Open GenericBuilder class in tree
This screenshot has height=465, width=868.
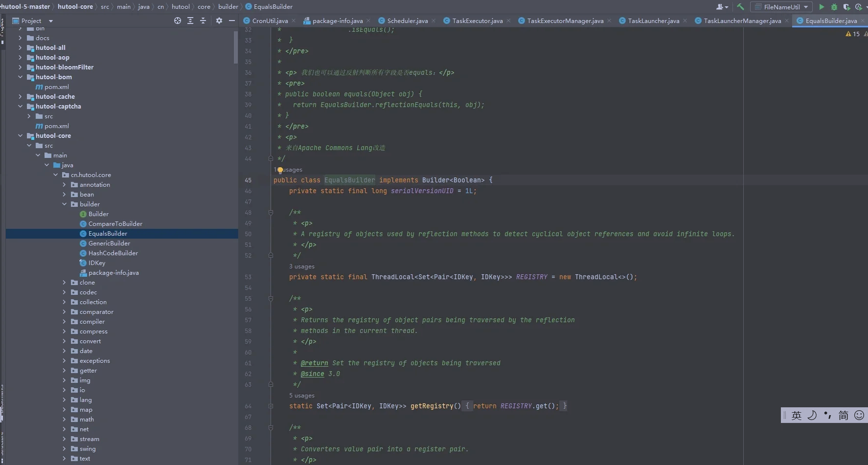tap(109, 244)
